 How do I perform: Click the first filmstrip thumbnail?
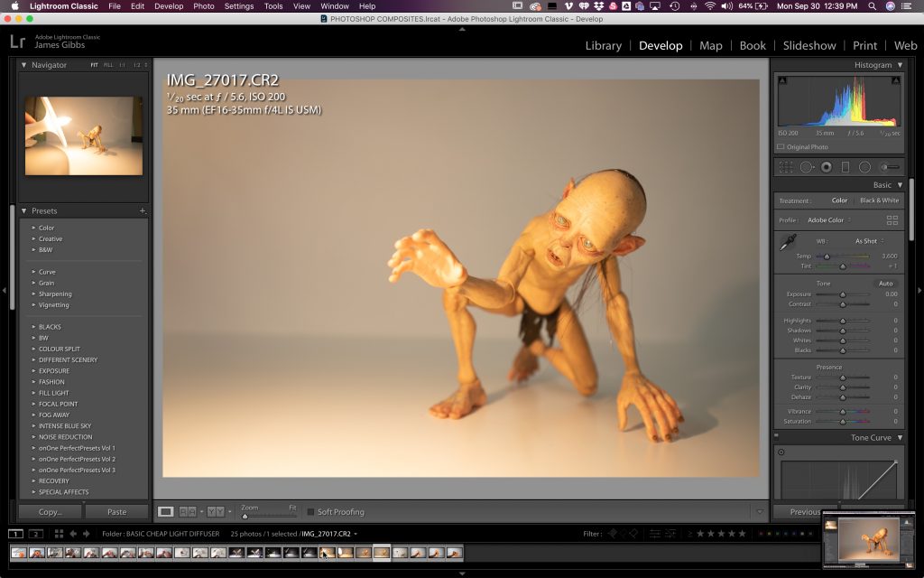[x=19, y=553]
